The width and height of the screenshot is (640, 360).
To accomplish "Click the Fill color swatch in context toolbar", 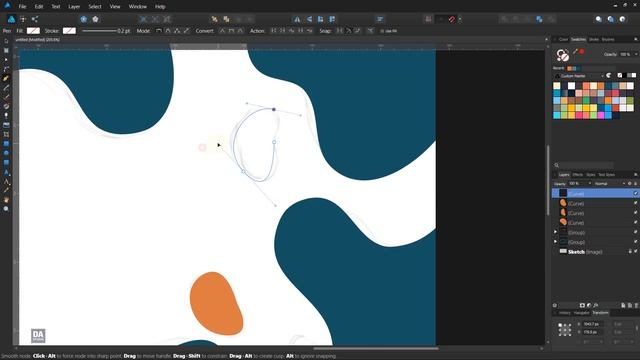I will (x=33, y=31).
